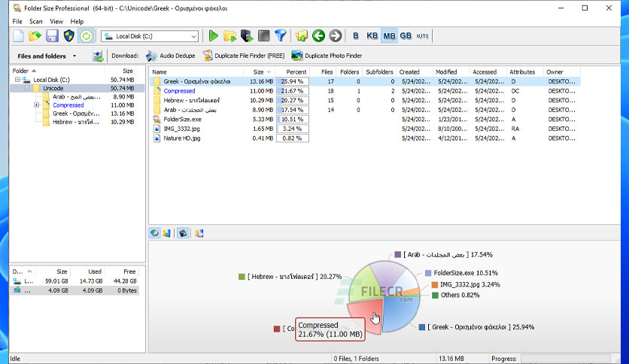Image resolution: width=629 pixels, height=364 pixels.
Task: Sort by the Size column header
Action: [x=259, y=71]
